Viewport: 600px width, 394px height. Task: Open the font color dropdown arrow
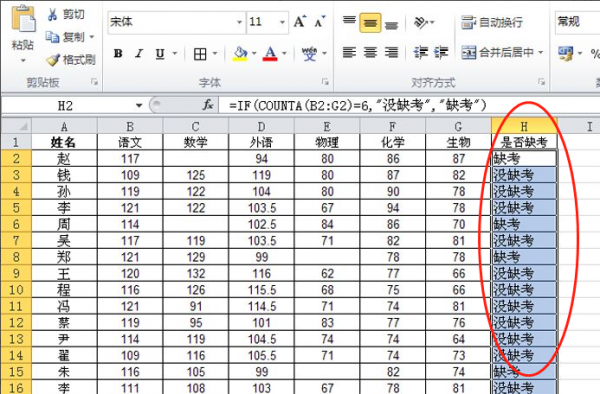284,53
